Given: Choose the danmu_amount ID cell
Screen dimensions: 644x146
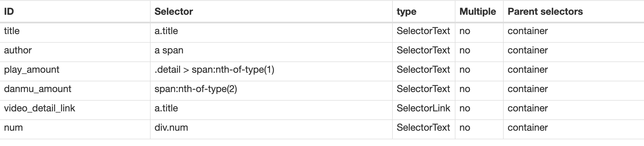Looking at the screenshot, I should click(x=38, y=89).
